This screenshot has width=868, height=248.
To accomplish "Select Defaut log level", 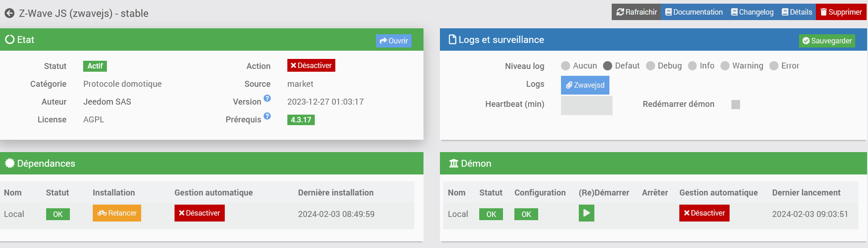I will [x=608, y=66].
